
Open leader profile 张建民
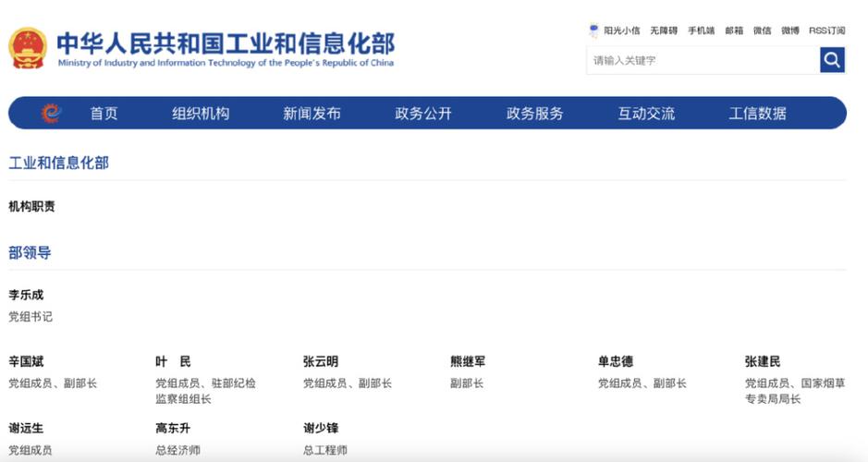(763, 361)
